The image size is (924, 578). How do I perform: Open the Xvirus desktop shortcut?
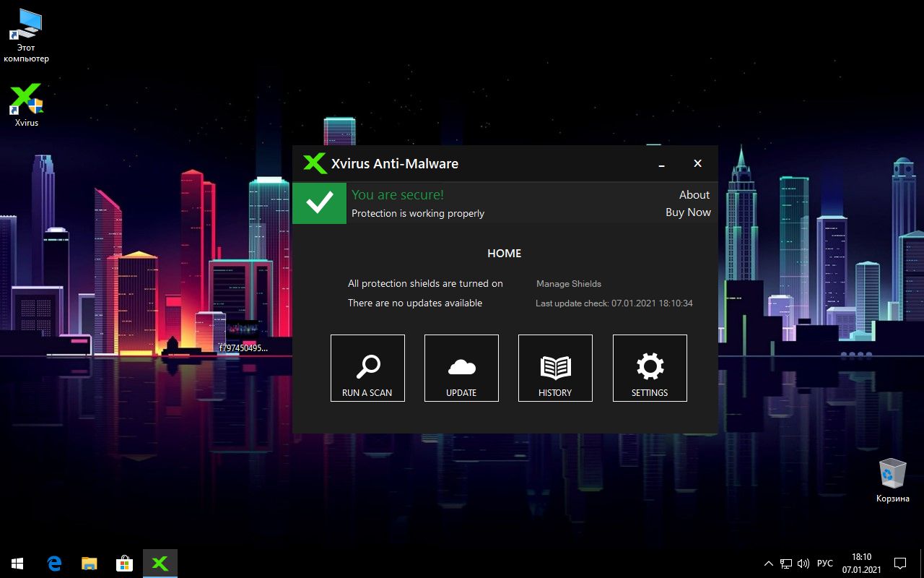[x=25, y=99]
